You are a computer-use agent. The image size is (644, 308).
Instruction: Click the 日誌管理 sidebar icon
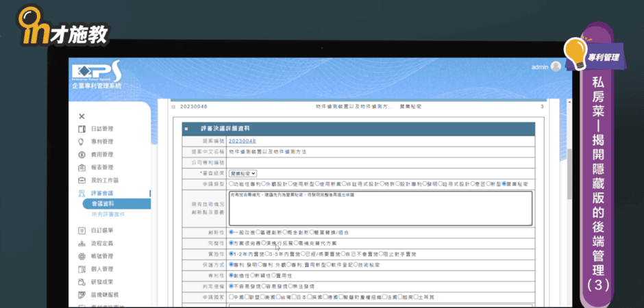coord(82,129)
